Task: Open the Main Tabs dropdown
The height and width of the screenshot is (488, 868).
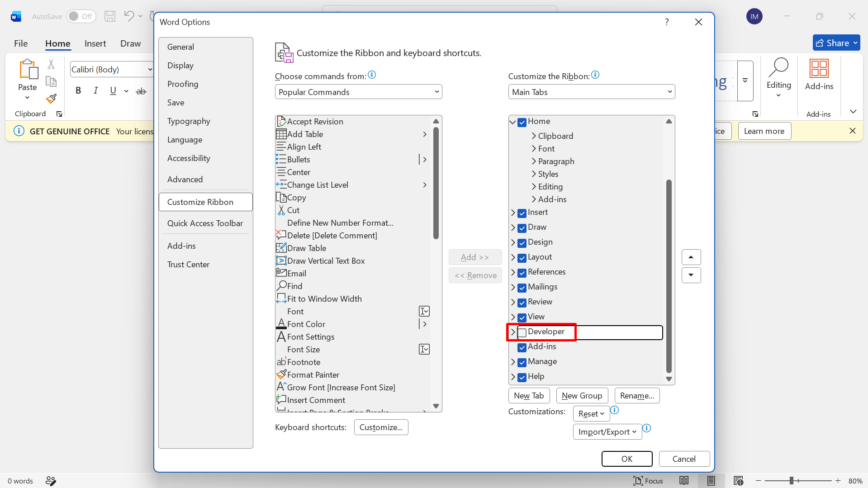Action: tap(591, 92)
